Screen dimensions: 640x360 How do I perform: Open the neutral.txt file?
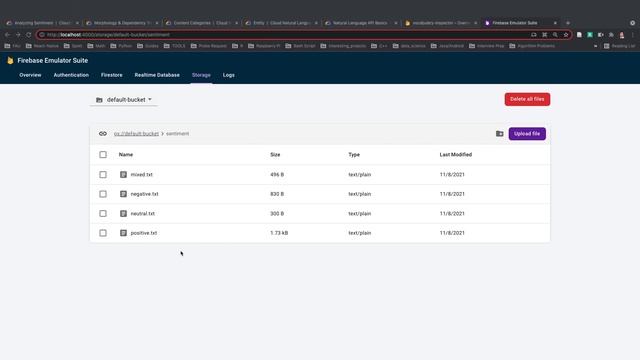point(142,213)
